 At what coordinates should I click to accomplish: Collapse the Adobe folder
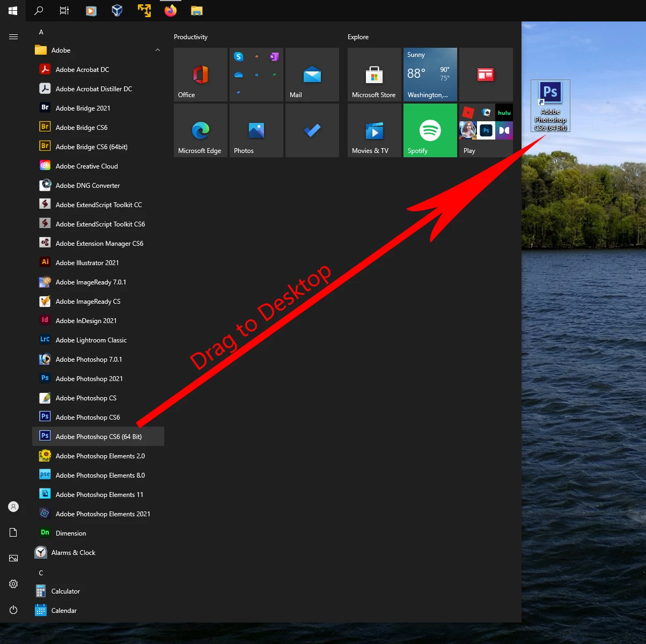pyautogui.click(x=158, y=50)
